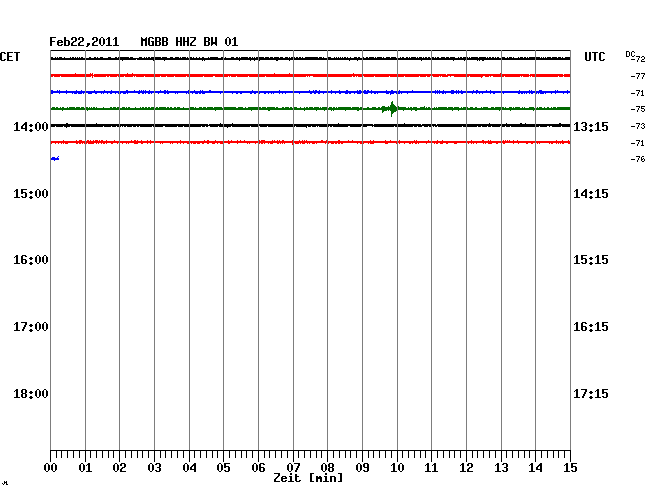
Task: Click the CET time label "14:00"
Action: (31, 126)
